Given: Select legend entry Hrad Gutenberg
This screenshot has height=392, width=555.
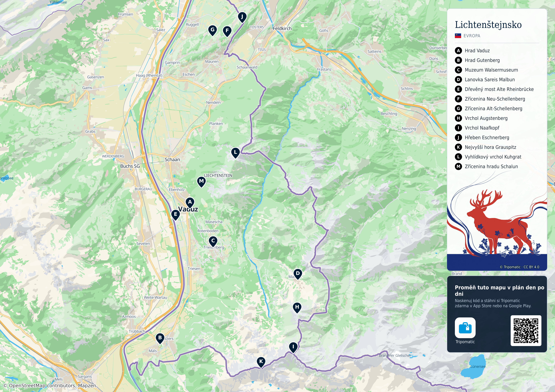Looking at the screenshot, I should (477, 60).
